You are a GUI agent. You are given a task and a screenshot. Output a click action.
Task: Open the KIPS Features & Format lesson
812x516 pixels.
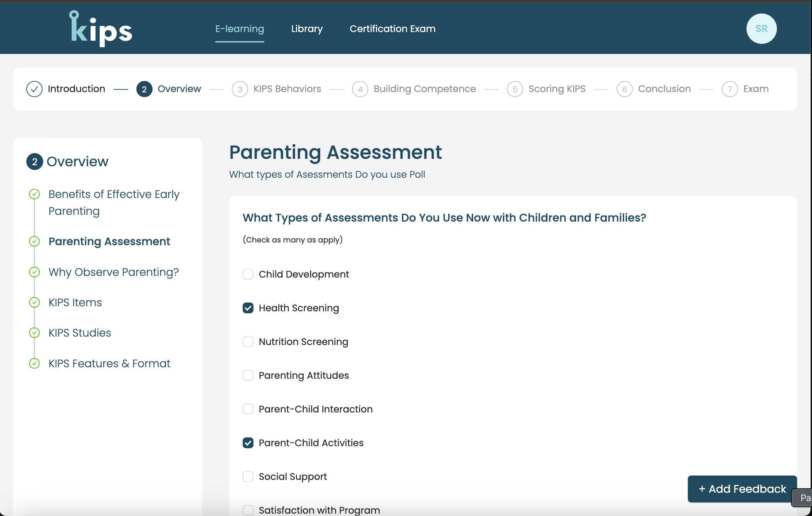[109, 363]
